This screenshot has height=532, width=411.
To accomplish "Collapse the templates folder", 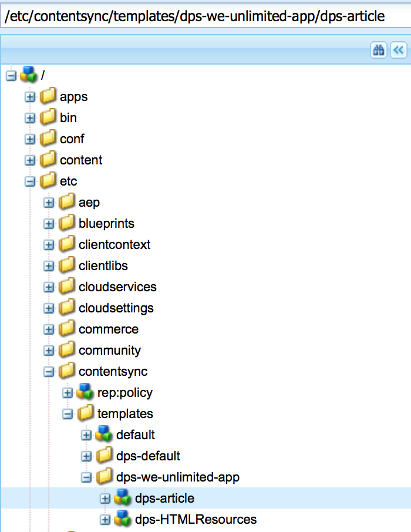I will click(68, 414).
